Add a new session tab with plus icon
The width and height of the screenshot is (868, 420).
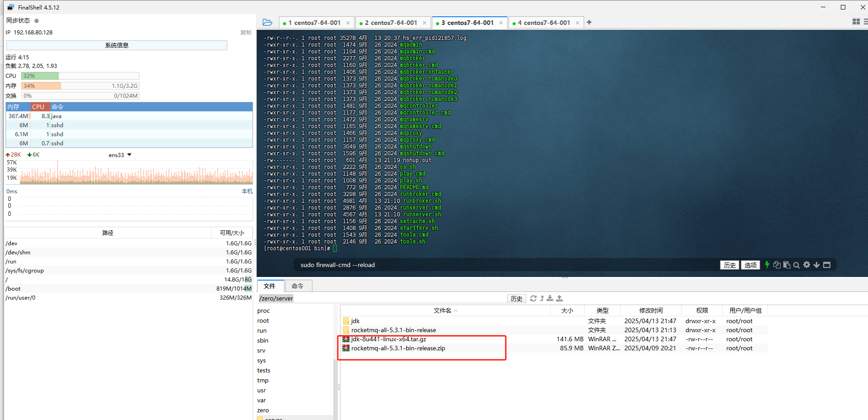click(589, 22)
